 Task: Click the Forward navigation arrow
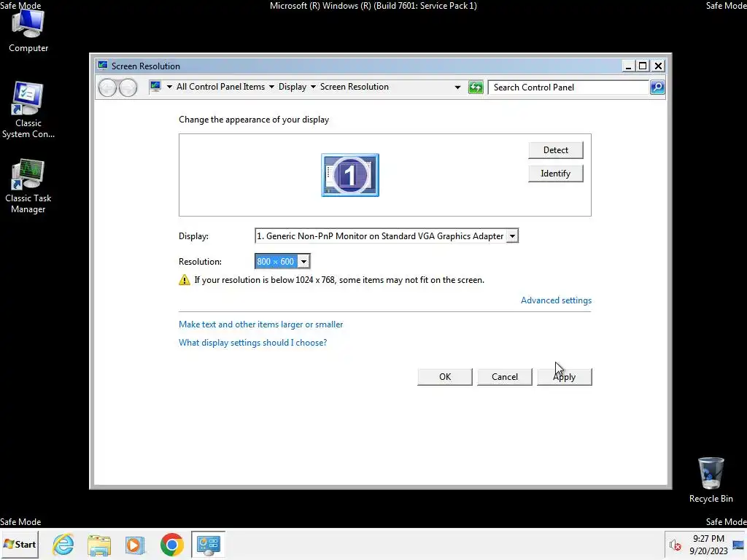click(128, 87)
